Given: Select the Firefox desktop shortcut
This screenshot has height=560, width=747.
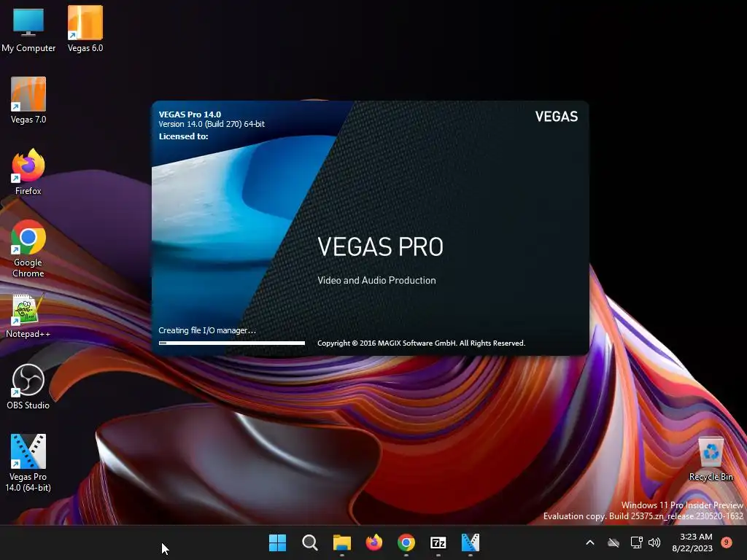Looking at the screenshot, I should click(x=28, y=172).
